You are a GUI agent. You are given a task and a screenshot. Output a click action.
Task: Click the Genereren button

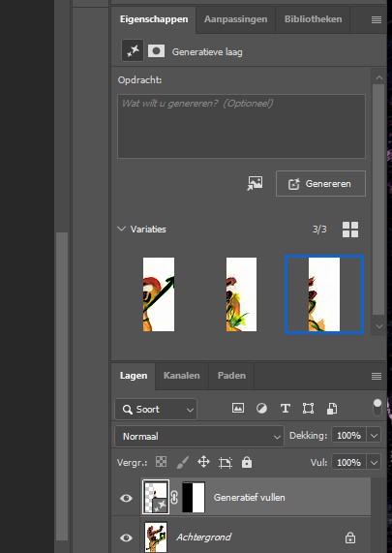coord(320,183)
